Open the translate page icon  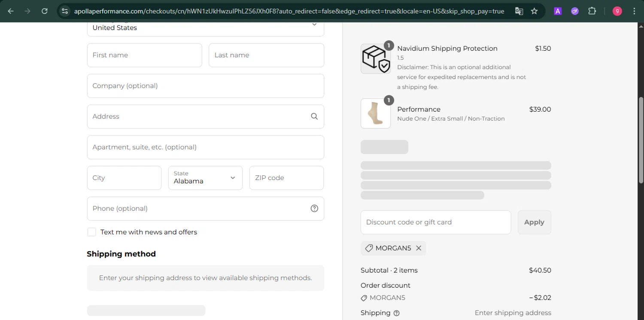click(519, 11)
